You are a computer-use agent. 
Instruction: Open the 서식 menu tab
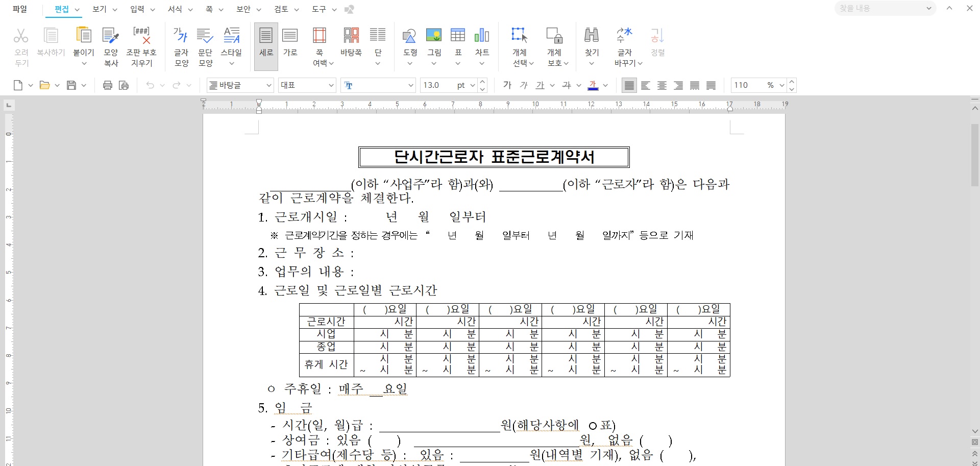(x=175, y=9)
